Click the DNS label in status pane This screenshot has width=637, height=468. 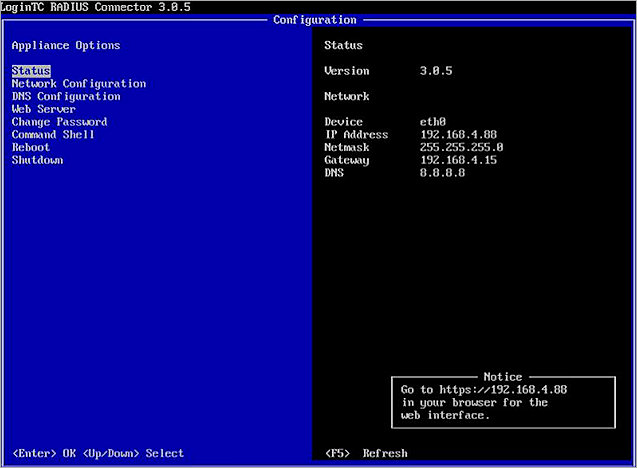click(x=334, y=173)
